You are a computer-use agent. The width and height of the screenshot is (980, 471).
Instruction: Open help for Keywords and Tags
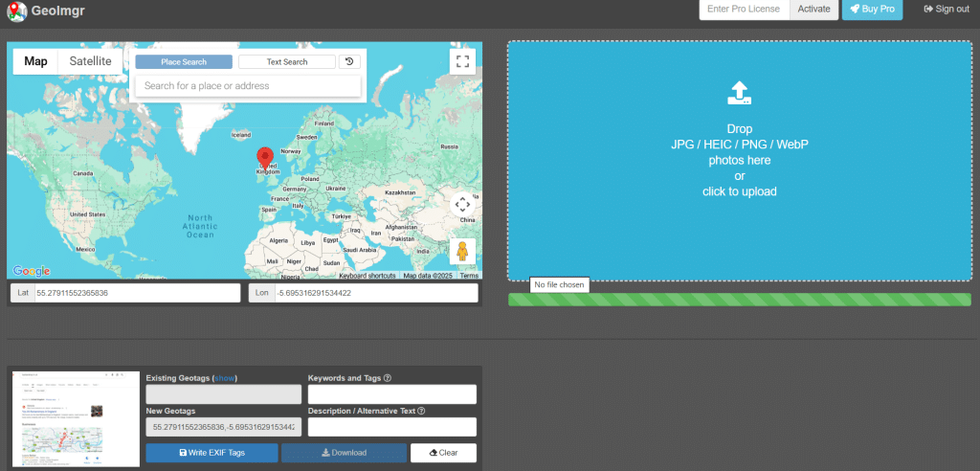[x=387, y=378]
